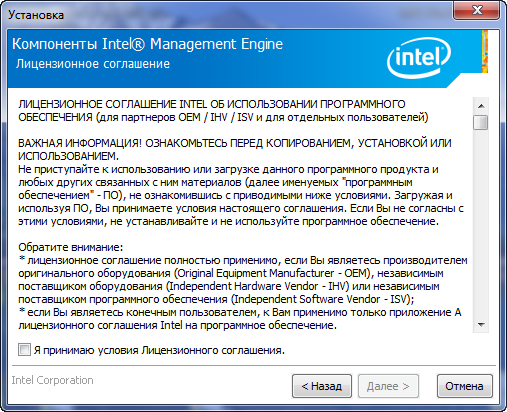Cancel the installation with 'Отмена'

tap(464, 386)
